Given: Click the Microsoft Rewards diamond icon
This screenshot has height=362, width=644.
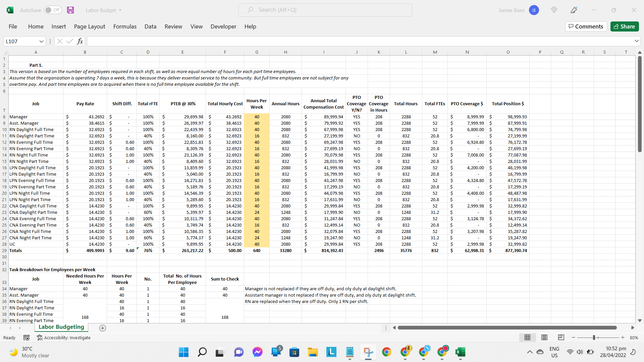Looking at the screenshot, I should pyautogui.click(x=554, y=10).
